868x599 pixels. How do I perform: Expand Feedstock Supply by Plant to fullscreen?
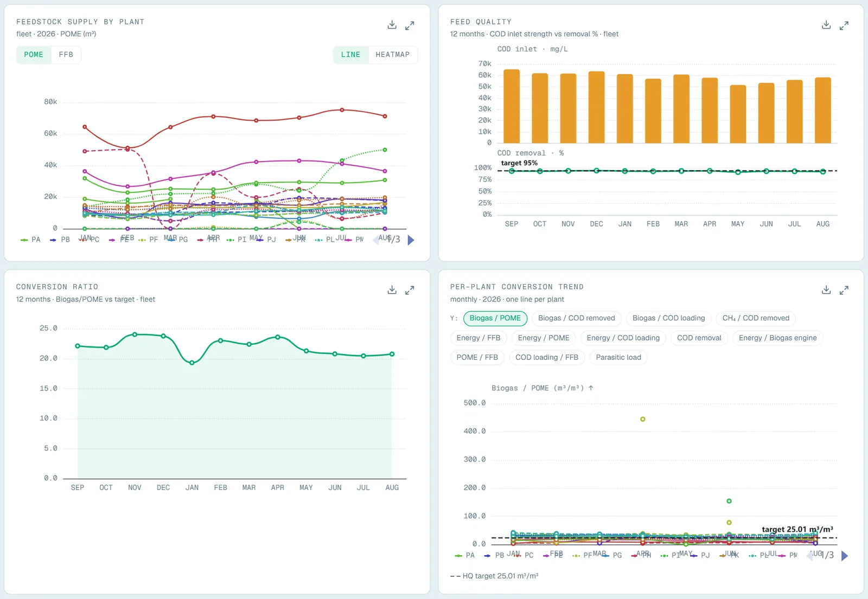(x=410, y=25)
